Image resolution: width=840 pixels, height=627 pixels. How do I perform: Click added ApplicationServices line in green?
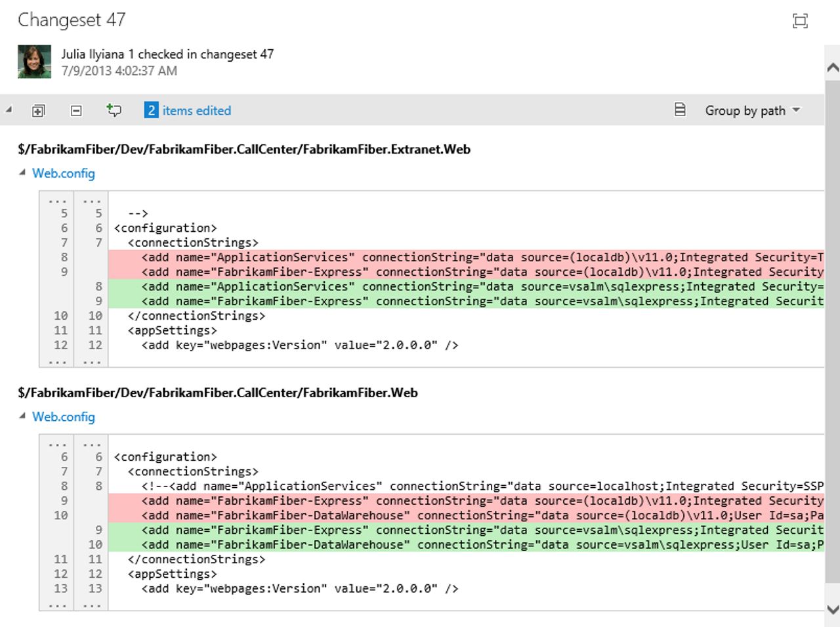click(x=466, y=286)
